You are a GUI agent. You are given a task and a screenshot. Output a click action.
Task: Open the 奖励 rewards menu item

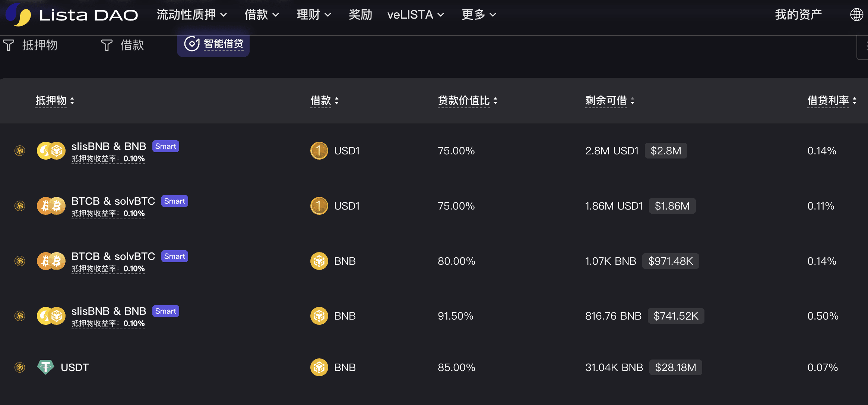point(360,15)
